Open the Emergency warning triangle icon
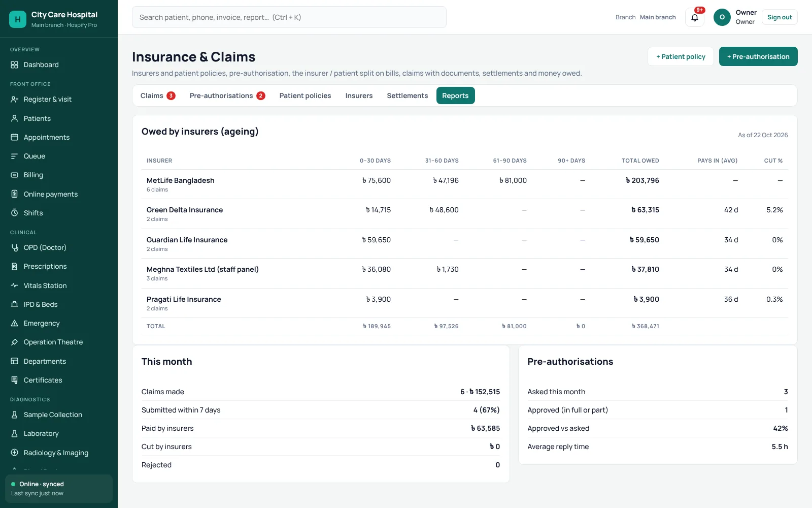The height and width of the screenshot is (508, 812). (14, 323)
